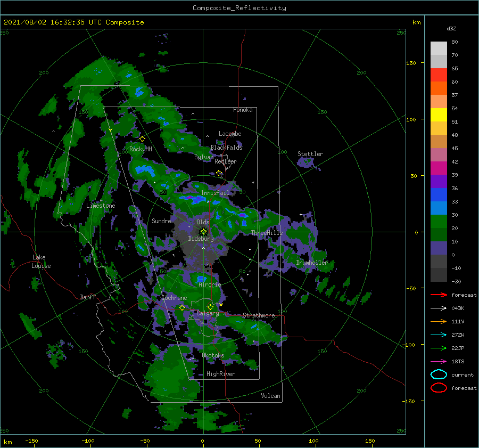Click the Blackfalds city label
Viewport: 479px width, 448px height.
[226, 148]
